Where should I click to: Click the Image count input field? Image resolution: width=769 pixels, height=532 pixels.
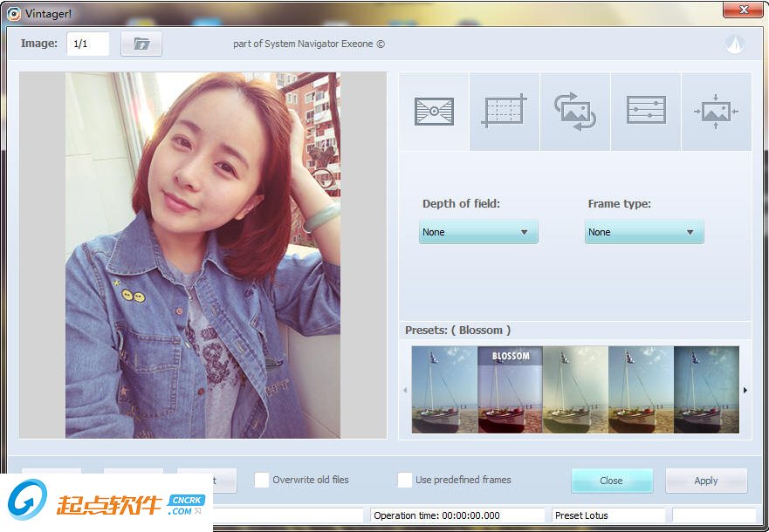tap(87, 43)
